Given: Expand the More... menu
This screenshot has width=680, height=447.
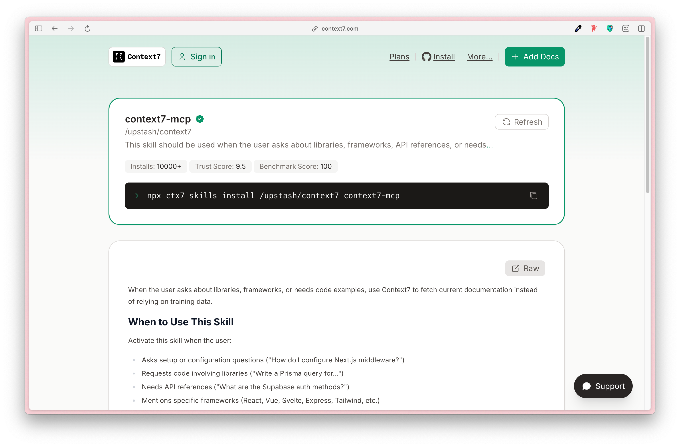Looking at the screenshot, I should [480, 57].
